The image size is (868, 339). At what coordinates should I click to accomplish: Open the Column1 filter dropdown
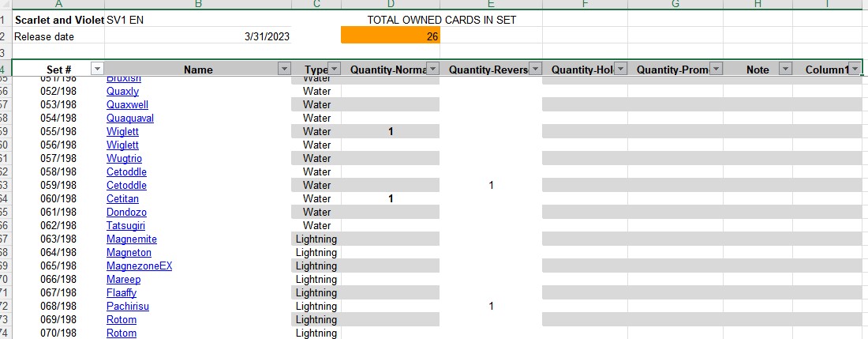855,70
